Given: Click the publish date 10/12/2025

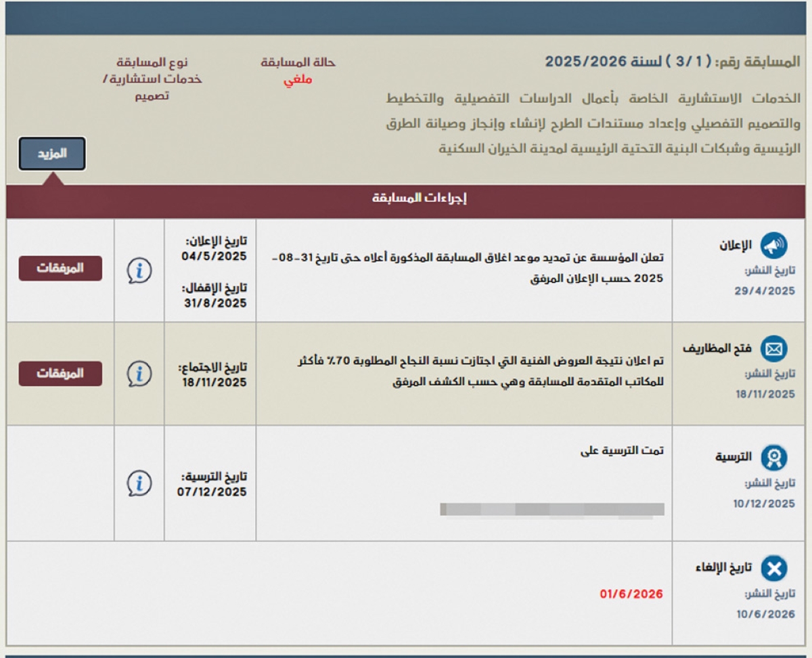Looking at the screenshot, I should click(764, 504).
